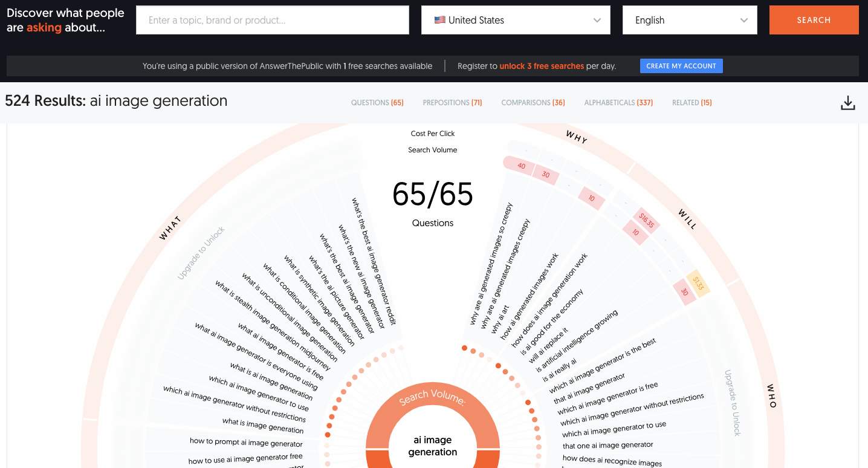Open the United States country dropdown
The image size is (868, 468).
(x=516, y=20)
